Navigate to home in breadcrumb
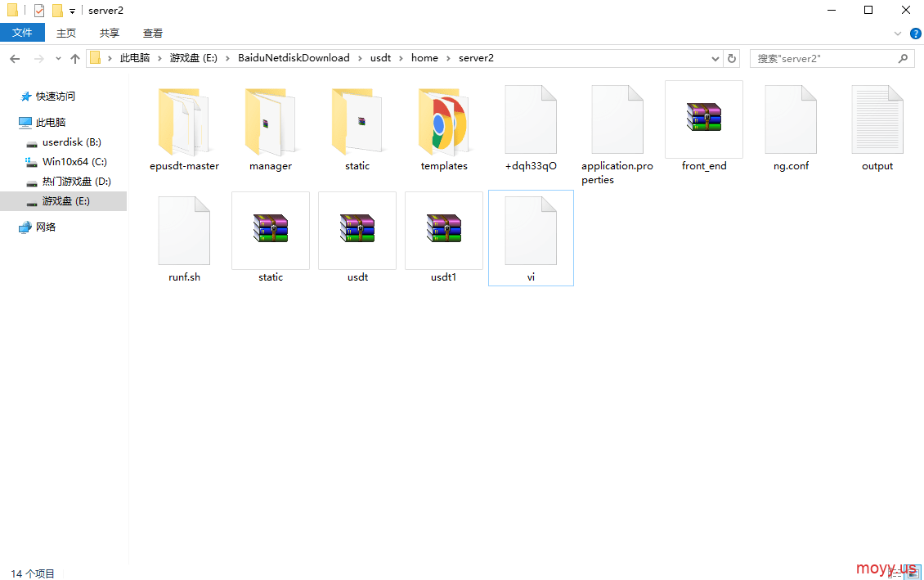Screen dimensions: 924x580 tap(424, 58)
